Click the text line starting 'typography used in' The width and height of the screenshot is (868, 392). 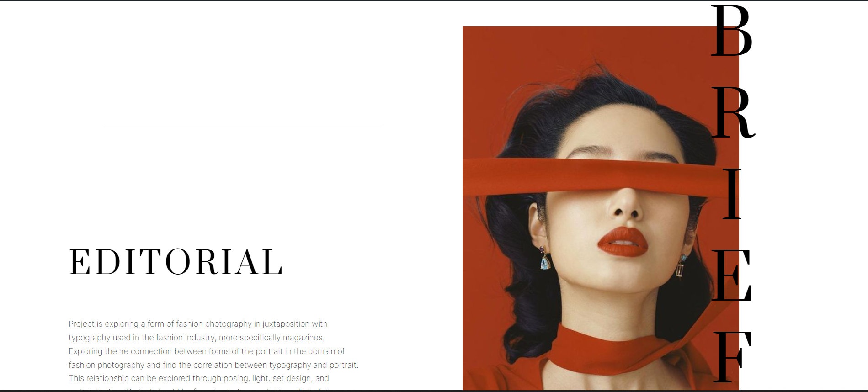point(197,338)
